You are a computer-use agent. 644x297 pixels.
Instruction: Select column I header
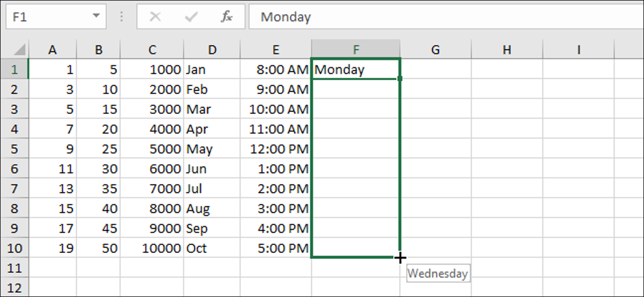(579, 50)
